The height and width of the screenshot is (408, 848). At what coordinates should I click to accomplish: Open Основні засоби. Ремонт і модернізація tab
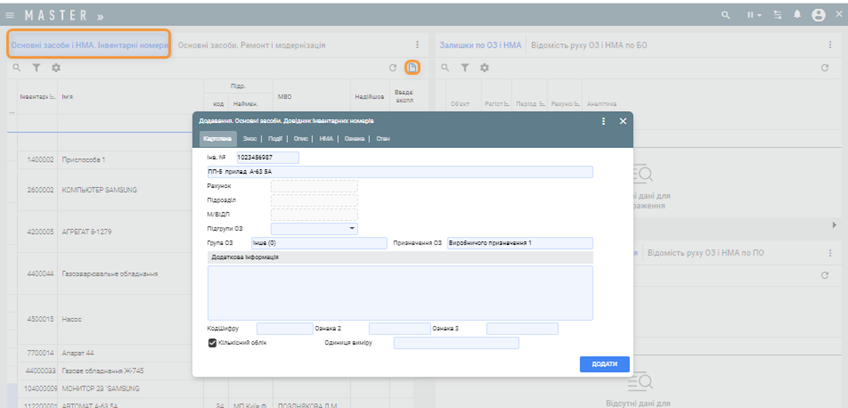click(250, 45)
